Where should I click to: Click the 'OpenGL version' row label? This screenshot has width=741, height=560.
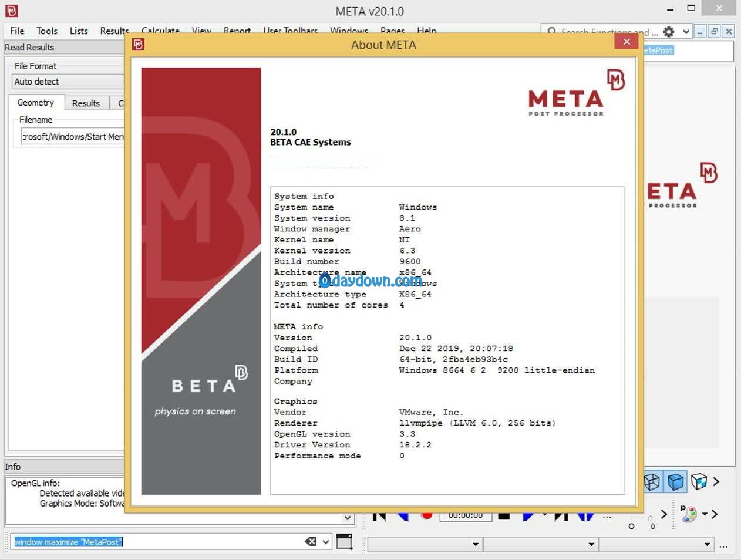tap(312, 434)
